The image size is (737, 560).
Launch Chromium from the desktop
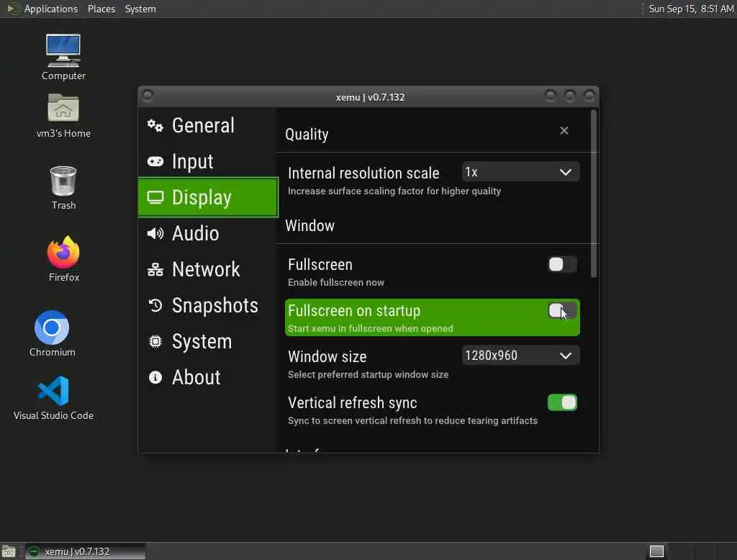tap(52, 333)
